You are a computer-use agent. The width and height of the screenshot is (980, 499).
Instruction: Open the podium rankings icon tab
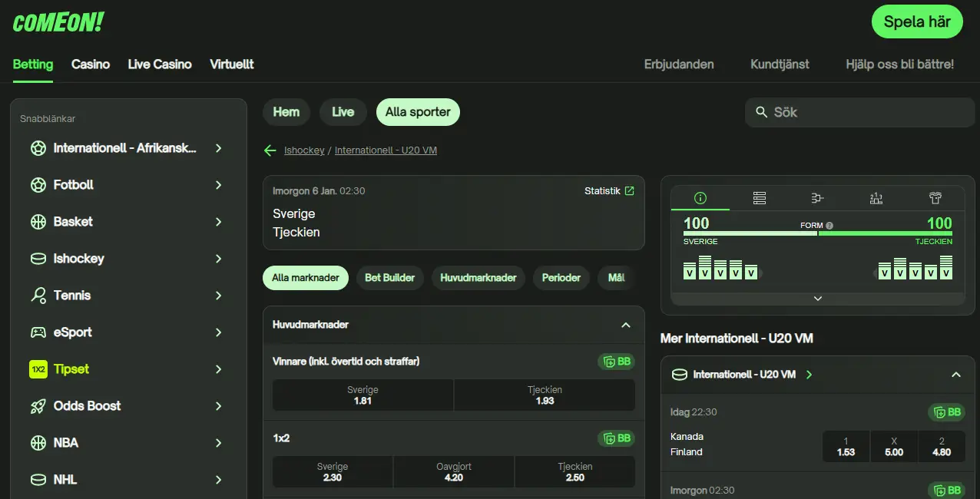pos(876,198)
